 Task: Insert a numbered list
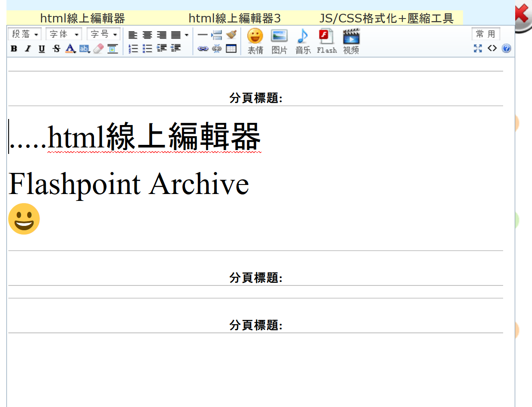pyautogui.click(x=133, y=49)
